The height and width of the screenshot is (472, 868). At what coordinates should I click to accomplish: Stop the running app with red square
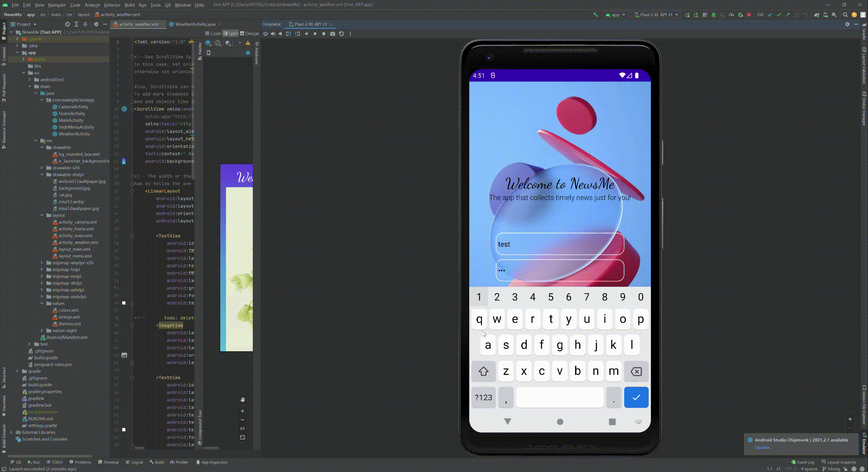[749, 15]
